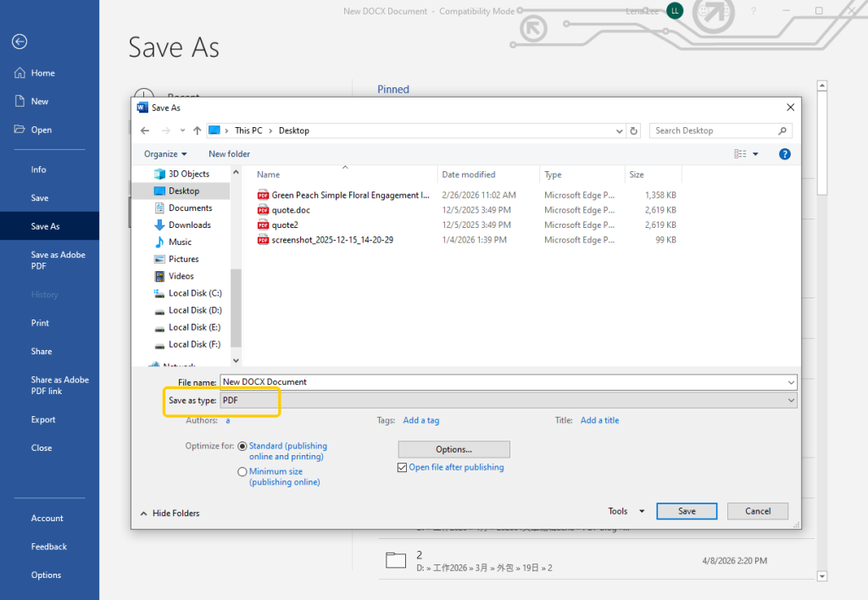Click the Add a tag link
This screenshot has width=868, height=600.
click(421, 420)
